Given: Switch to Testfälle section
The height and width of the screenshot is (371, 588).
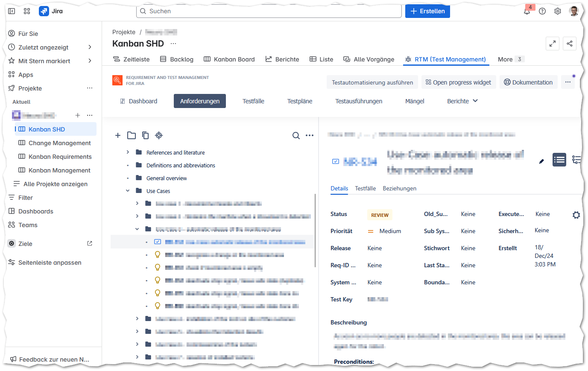Looking at the screenshot, I should [x=254, y=101].
